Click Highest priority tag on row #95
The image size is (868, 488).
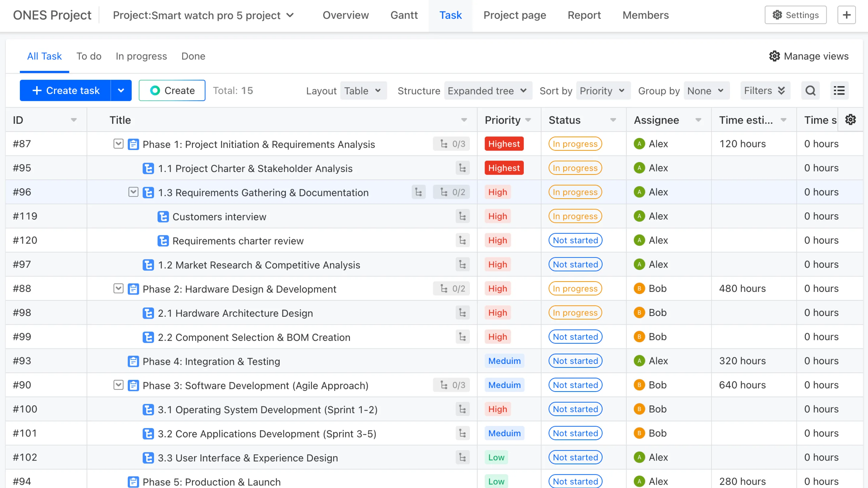[x=504, y=168]
